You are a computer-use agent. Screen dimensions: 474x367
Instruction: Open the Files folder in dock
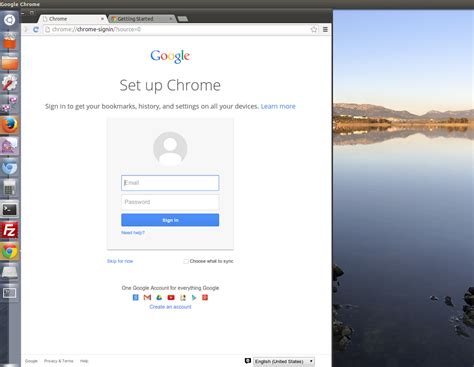click(x=9, y=62)
